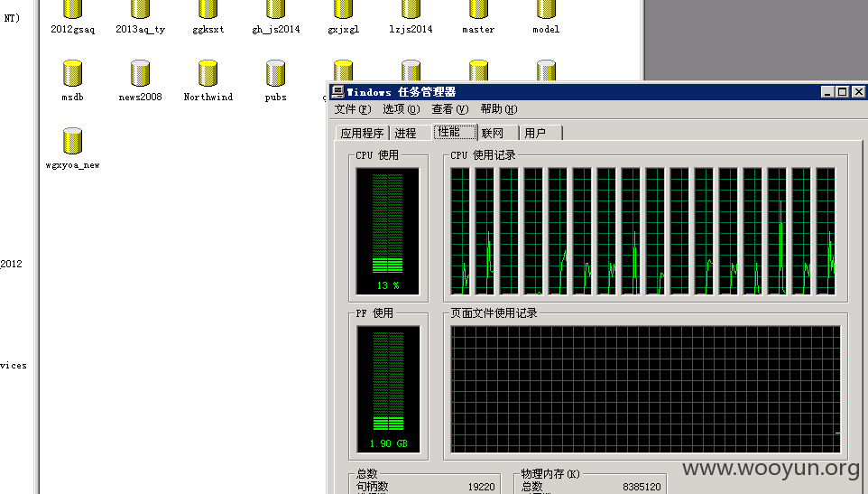Screen dimensions: 868x494
Task: Select the pubs database icon
Action: click(x=276, y=73)
